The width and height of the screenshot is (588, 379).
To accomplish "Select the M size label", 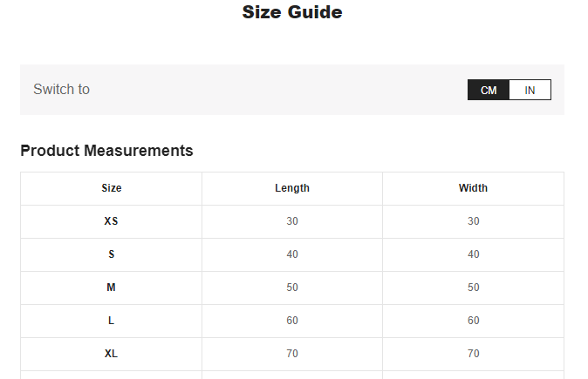I will pyautogui.click(x=111, y=288).
